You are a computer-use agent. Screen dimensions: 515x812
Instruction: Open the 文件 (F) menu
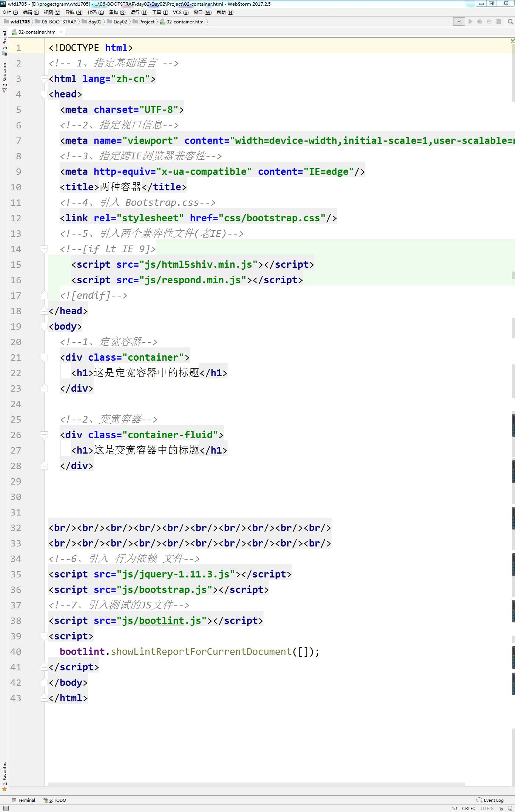pos(10,12)
